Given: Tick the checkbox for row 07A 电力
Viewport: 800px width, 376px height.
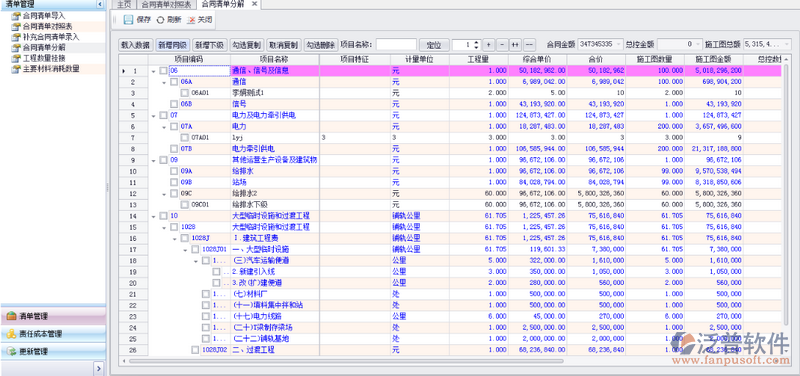Looking at the screenshot, I should (x=174, y=127).
